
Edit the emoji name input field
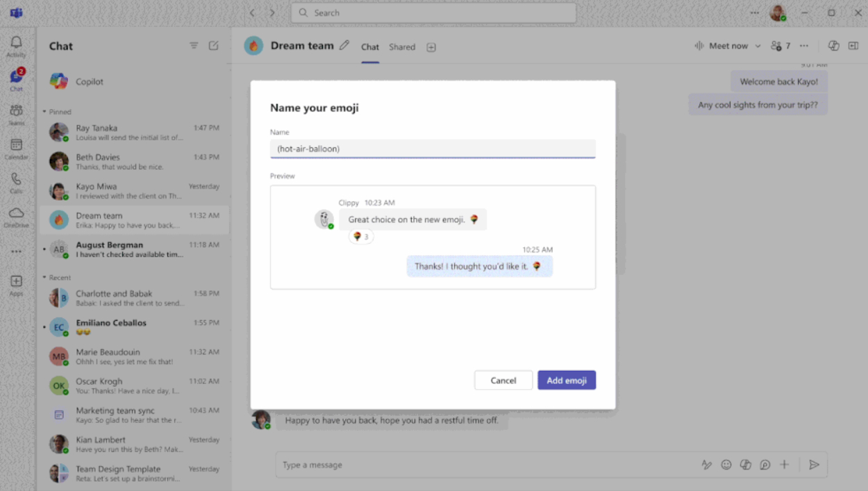click(433, 148)
